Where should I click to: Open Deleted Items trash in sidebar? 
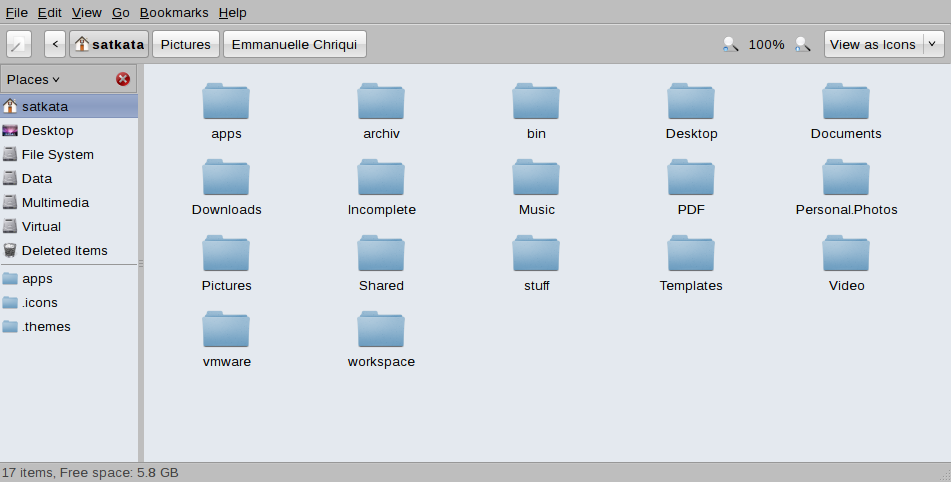[69, 250]
